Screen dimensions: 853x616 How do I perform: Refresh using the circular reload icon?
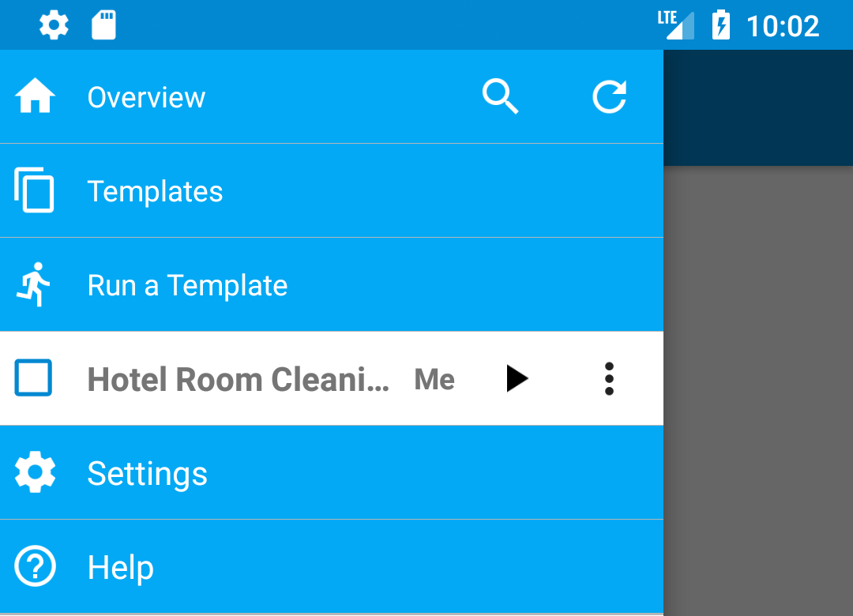609,96
